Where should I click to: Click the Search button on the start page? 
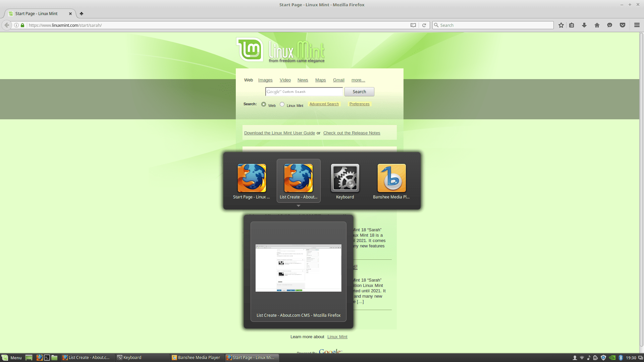coord(359,92)
